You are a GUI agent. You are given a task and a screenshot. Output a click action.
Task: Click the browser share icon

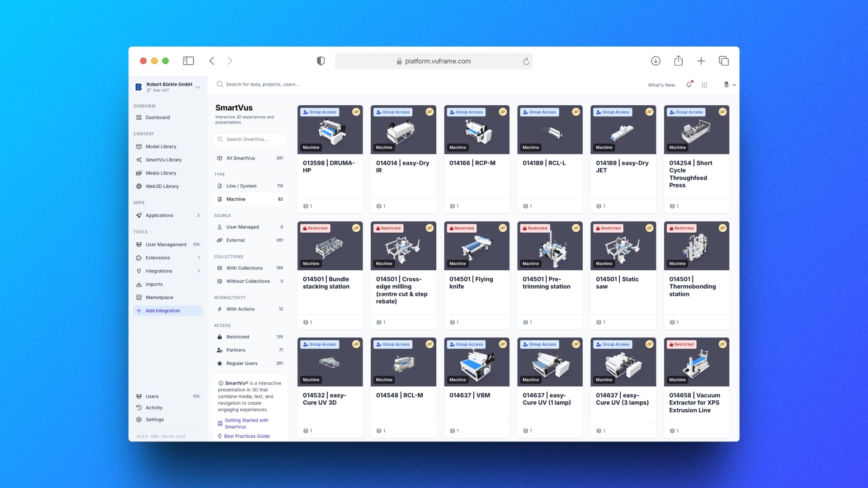click(x=678, y=61)
